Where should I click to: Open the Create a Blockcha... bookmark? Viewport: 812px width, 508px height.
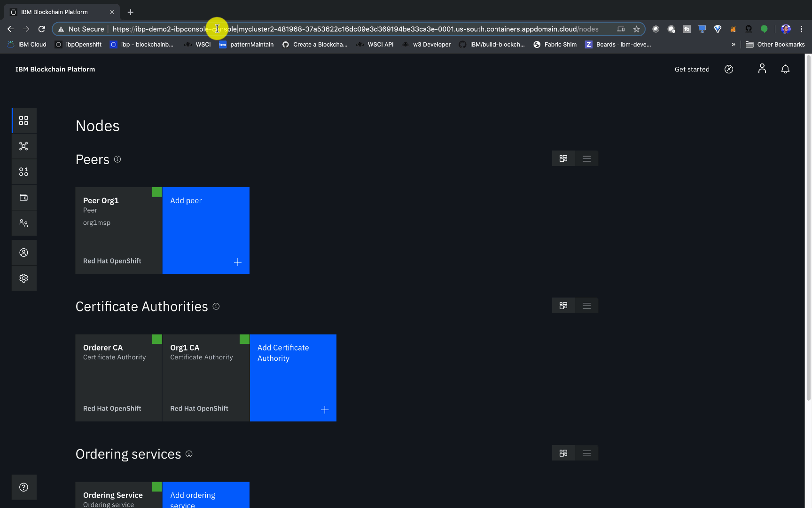(x=315, y=45)
